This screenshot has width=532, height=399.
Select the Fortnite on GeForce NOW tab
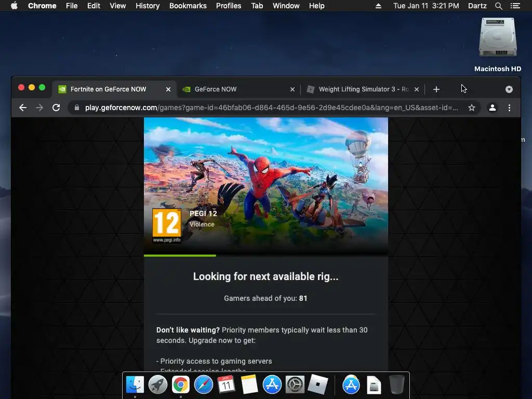point(114,89)
